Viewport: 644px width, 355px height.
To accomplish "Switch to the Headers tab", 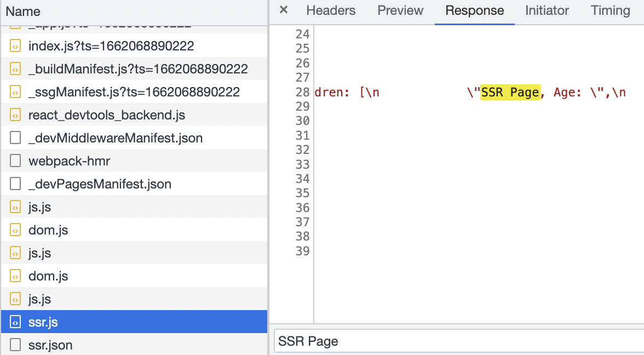I will 331,10.
